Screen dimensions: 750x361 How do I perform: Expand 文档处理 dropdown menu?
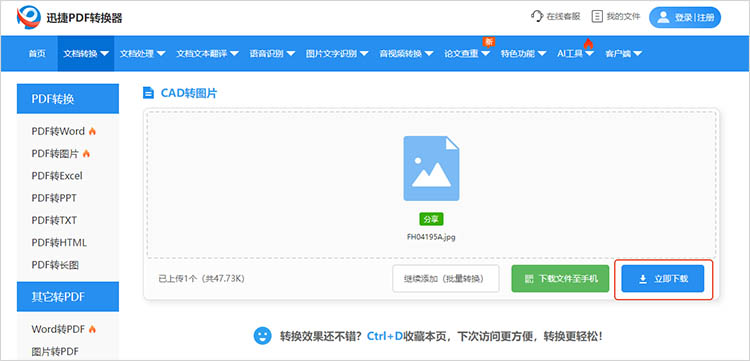pos(142,54)
